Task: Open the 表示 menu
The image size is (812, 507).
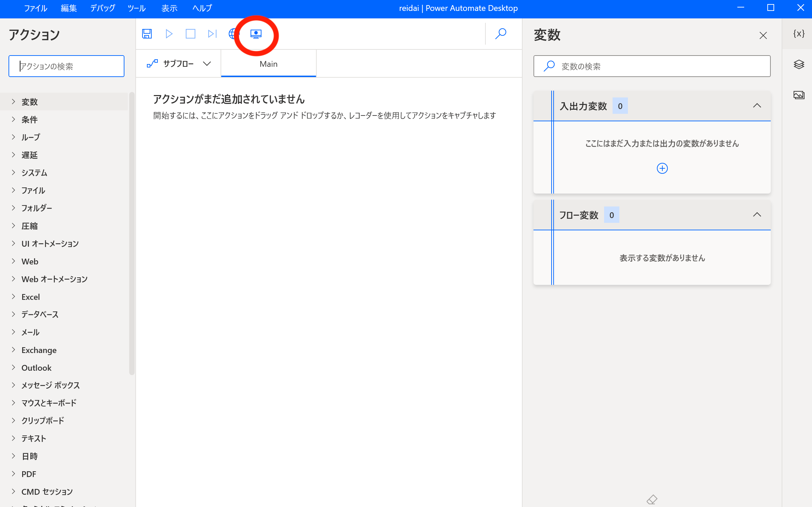Action: tap(169, 8)
